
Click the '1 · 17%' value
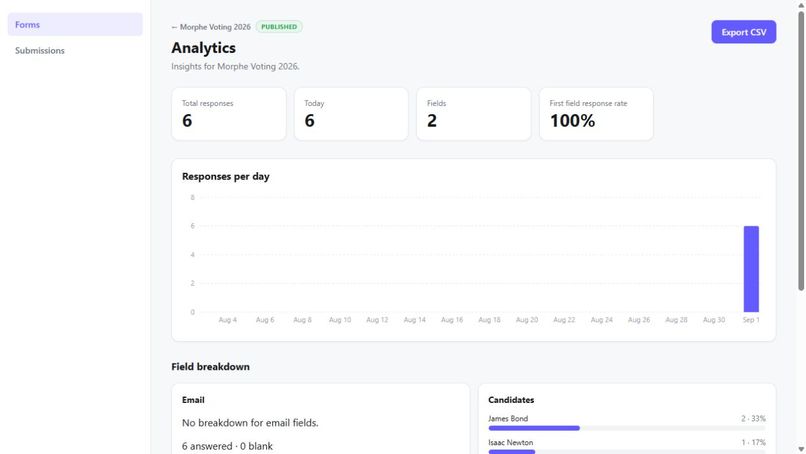(753, 442)
